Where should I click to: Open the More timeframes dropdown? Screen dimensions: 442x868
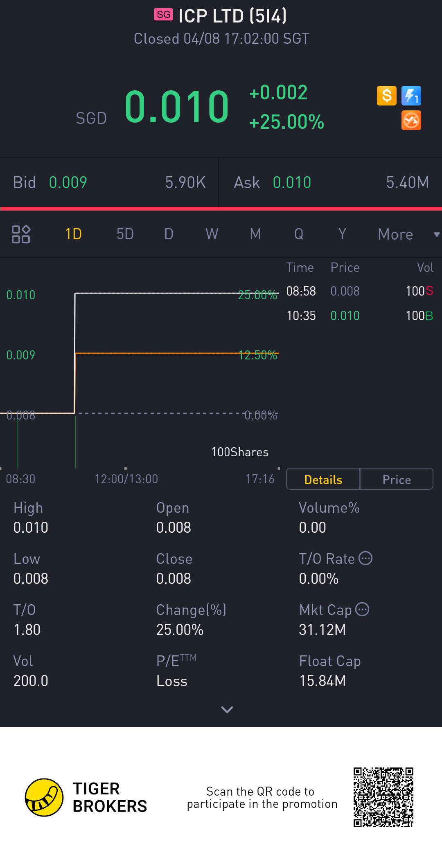click(407, 234)
